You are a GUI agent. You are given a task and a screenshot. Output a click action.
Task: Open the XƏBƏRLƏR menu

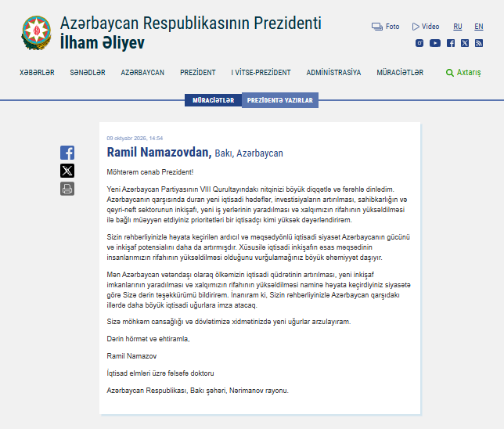tap(37, 73)
